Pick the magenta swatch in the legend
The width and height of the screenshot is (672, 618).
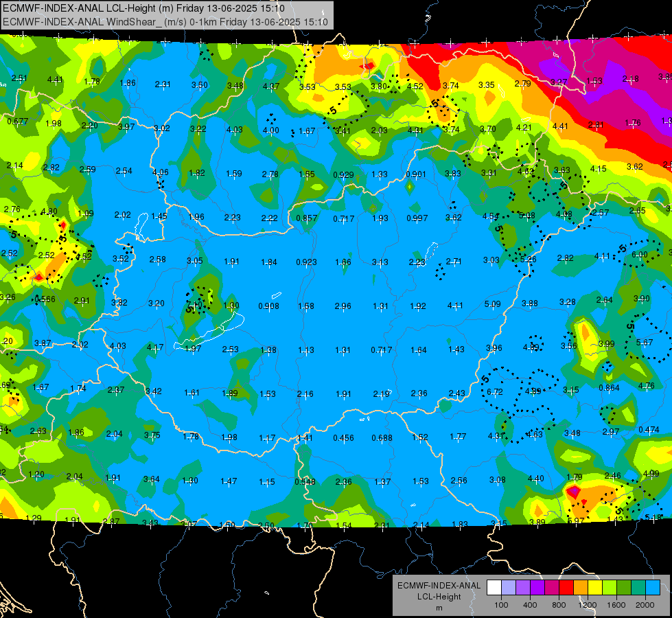click(552, 588)
